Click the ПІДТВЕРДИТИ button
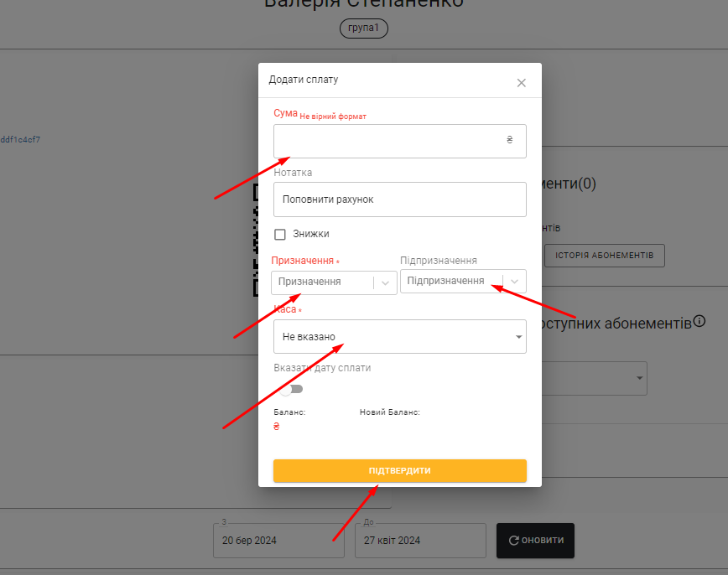 [x=400, y=470]
